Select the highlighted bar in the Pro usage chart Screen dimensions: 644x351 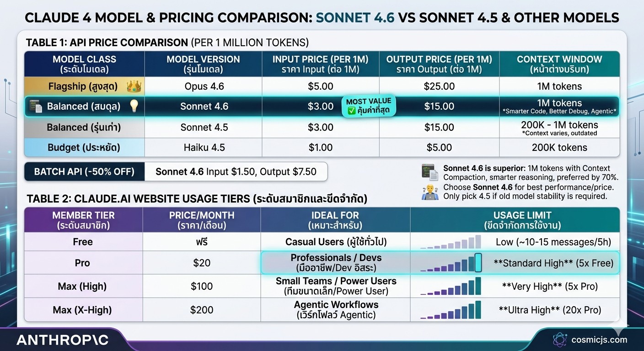478,263
